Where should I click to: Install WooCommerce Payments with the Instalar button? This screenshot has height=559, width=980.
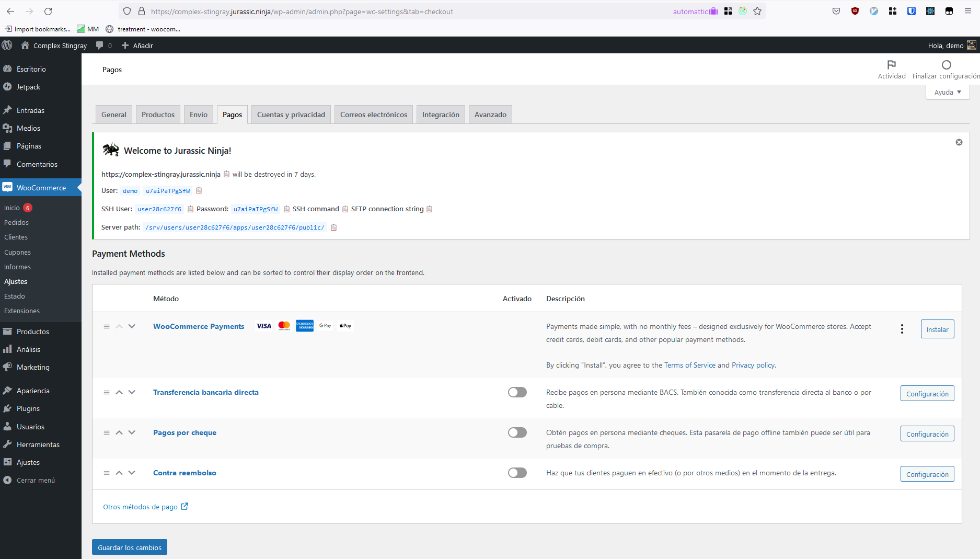tap(937, 329)
